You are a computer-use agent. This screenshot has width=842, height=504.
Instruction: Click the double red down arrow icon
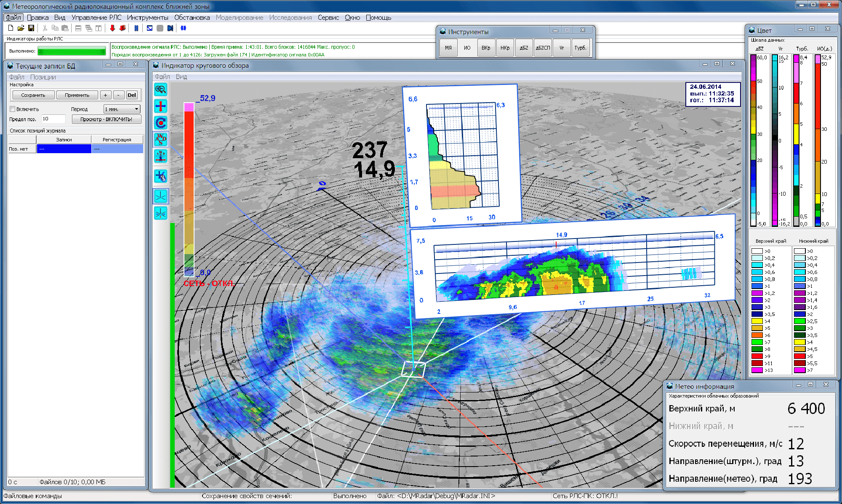point(123,28)
